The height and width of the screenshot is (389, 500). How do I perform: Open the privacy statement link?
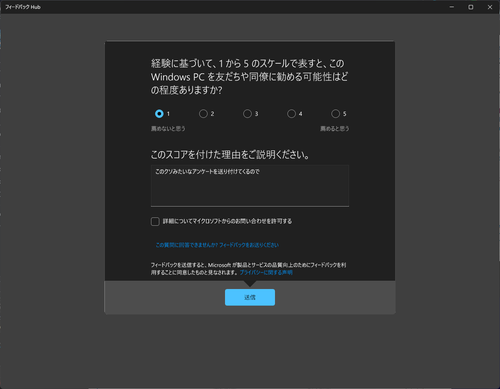(266, 272)
